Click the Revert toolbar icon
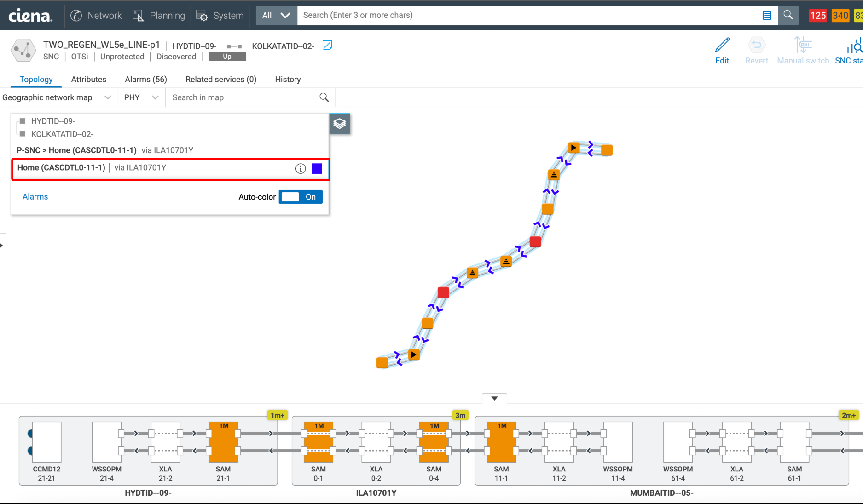This screenshot has height=504, width=863. pyautogui.click(x=757, y=51)
